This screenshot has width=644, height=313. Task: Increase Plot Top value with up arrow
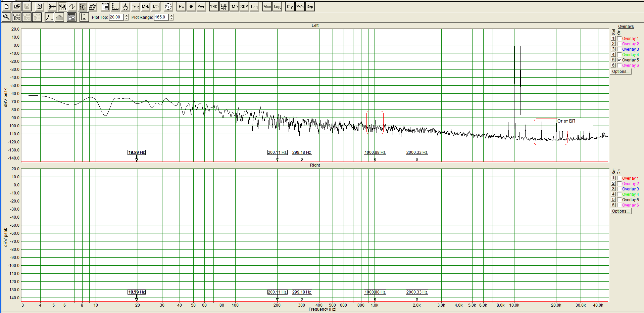click(126, 15)
